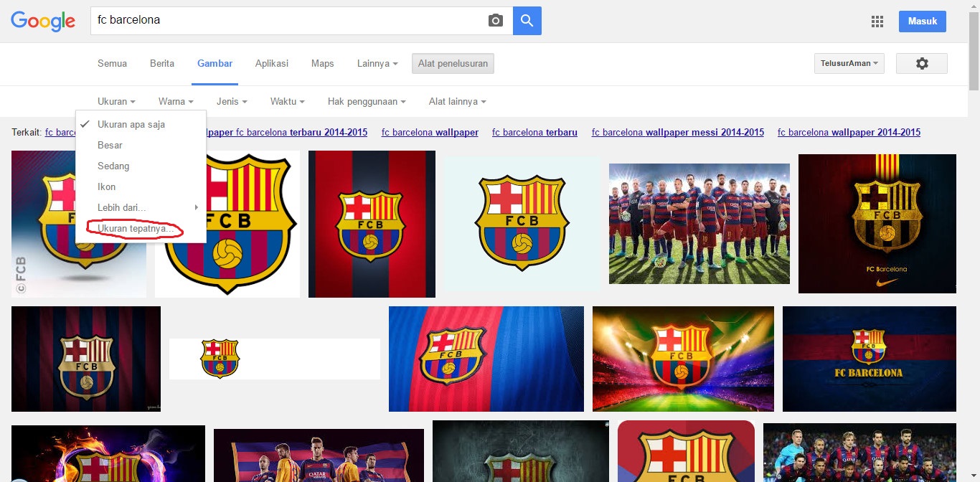This screenshot has width=980, height=482.
Task: Open the small crest on wide white banner thumbnail
Action: click(275, 359)
